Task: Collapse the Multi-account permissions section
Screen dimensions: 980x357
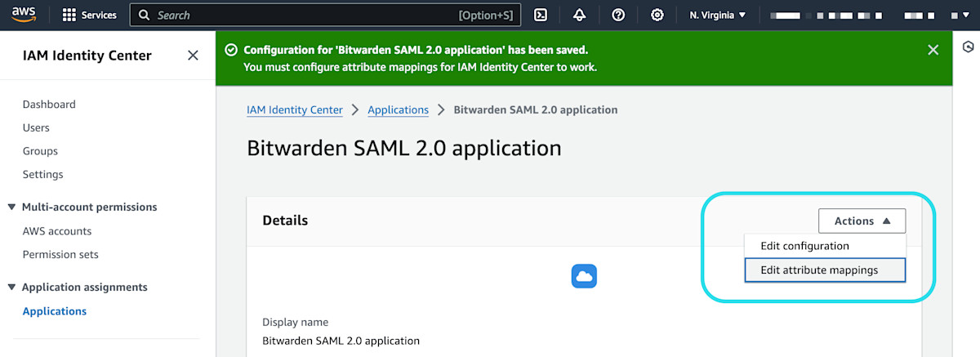Action: (11, 208)
